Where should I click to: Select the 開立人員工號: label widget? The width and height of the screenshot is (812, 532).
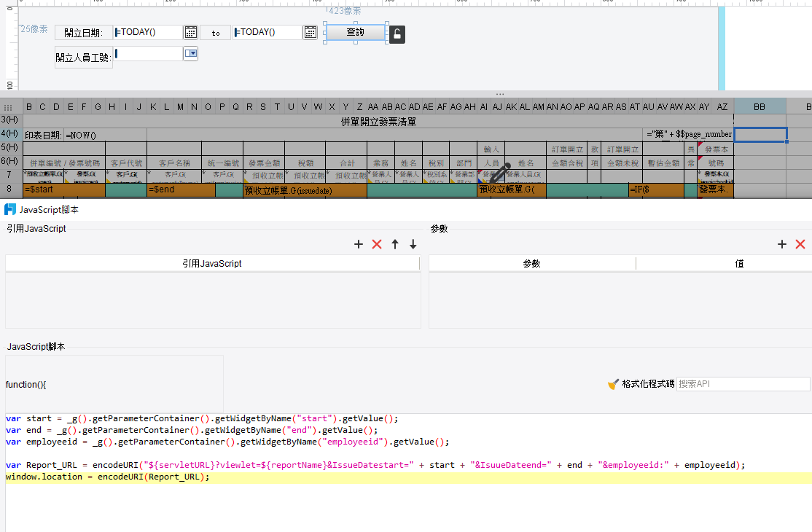coord(83,58)
